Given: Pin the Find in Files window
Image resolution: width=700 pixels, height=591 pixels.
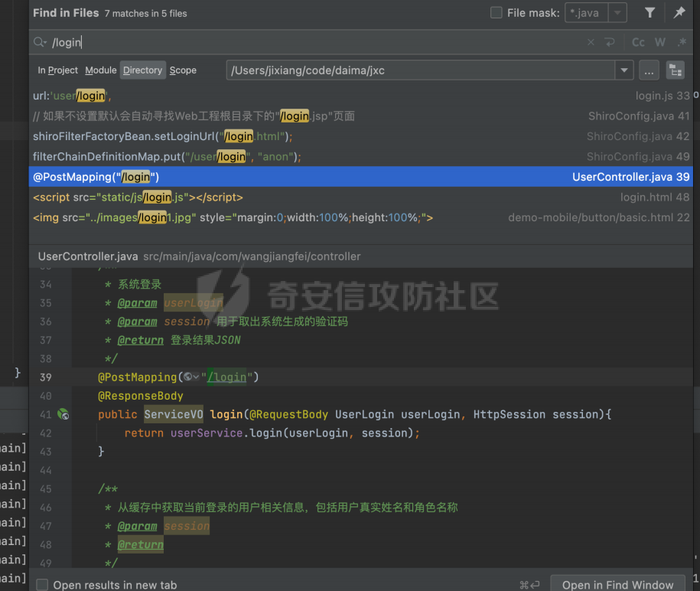Looking at the screenshot, I should pos(679,12).
